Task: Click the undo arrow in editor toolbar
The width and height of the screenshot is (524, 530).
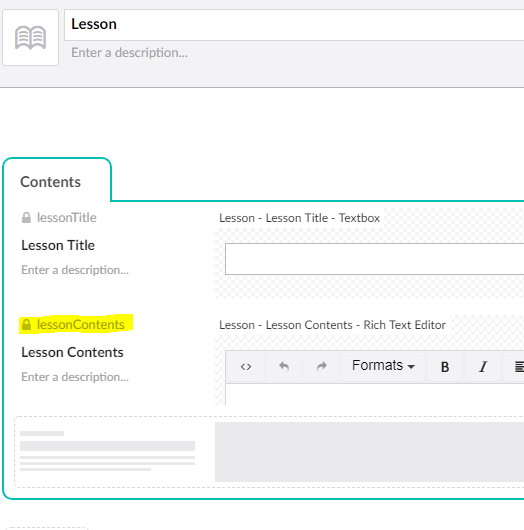Action: coord(284,367)
